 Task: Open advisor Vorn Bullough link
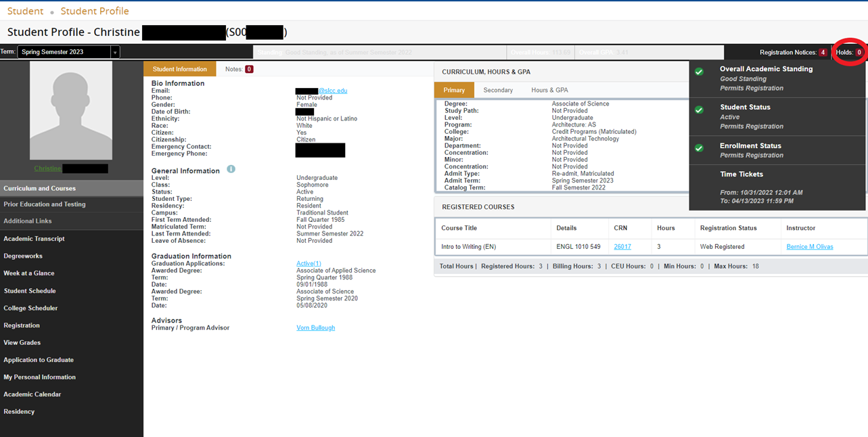coord(315,327)
